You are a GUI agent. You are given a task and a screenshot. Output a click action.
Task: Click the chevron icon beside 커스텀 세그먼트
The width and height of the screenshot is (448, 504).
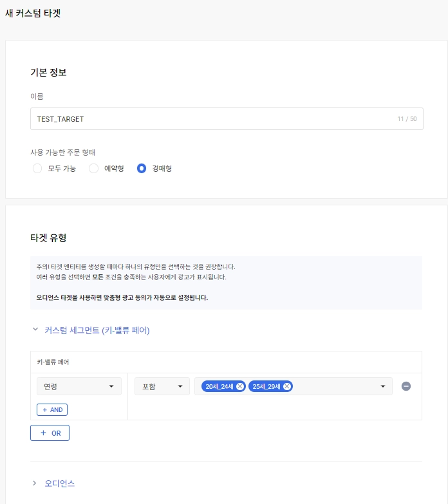coord(35,330)
